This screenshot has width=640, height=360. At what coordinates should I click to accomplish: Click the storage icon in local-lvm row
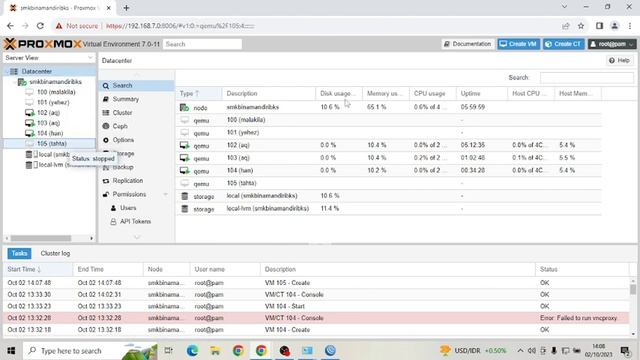184,209
